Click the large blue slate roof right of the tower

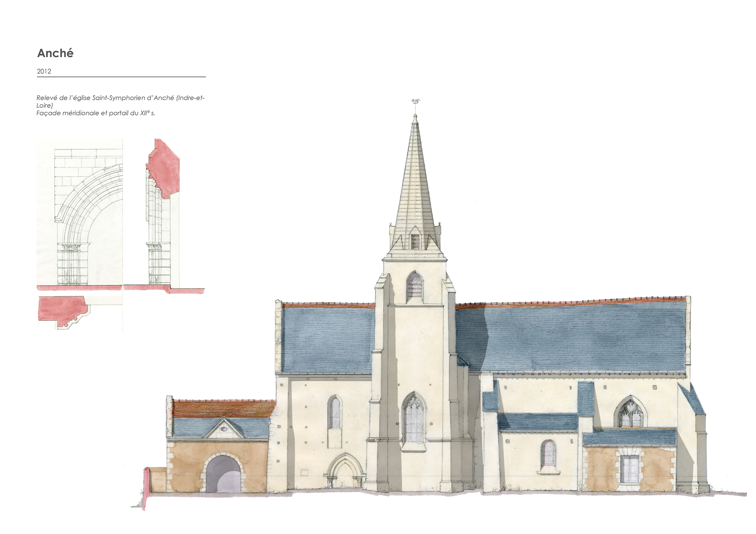[571, 337]
